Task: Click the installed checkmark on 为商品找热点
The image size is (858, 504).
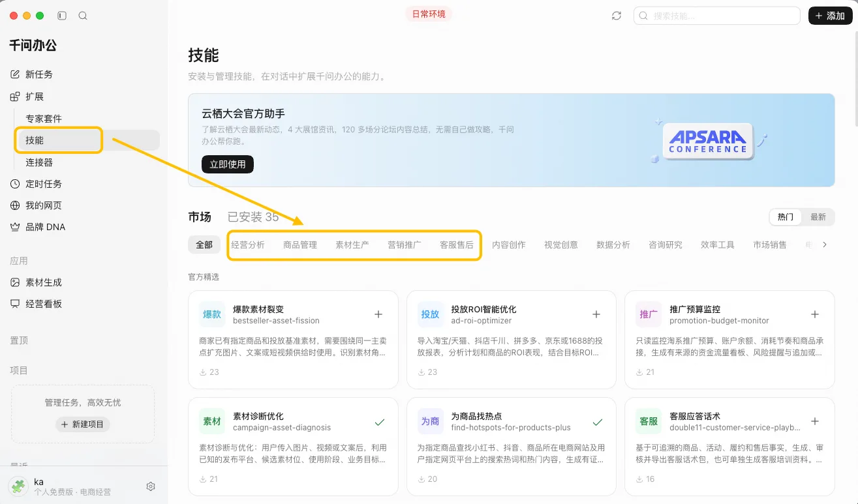Action: (597, 422)
